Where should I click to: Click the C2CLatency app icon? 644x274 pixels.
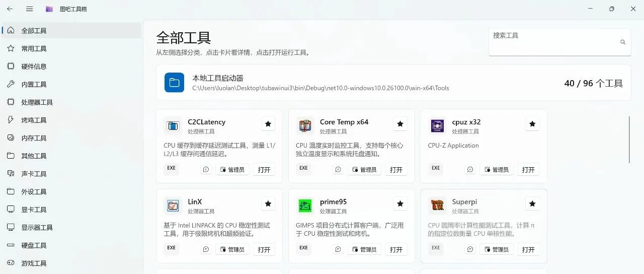(x=173, y=126)
